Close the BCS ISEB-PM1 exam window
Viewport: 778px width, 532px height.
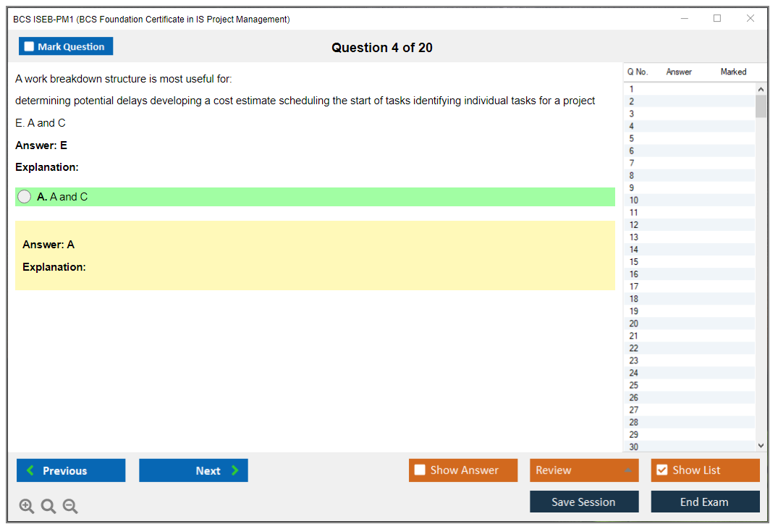click(x=750, y=19)
